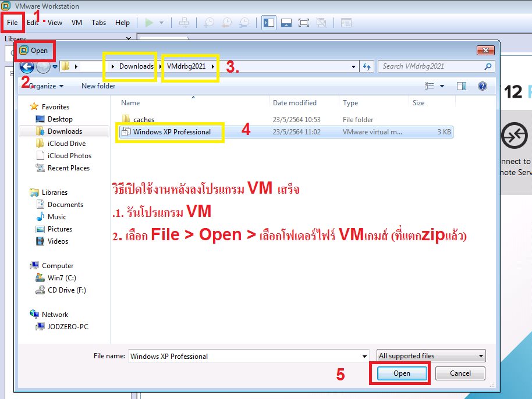Click the Unity mode toolbar icon
The image size is (532, 399).
pyautogui.click(x=321, y=23)
